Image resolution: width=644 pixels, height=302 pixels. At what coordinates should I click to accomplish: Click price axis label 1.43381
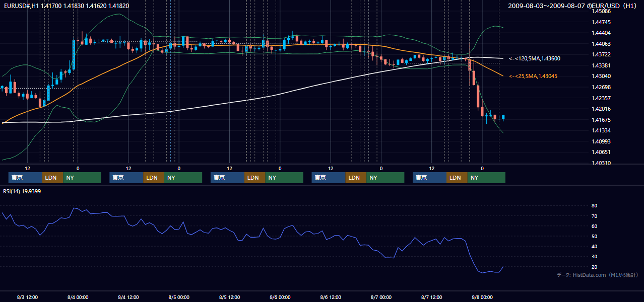pyautogui.click(x=601, y=65)
